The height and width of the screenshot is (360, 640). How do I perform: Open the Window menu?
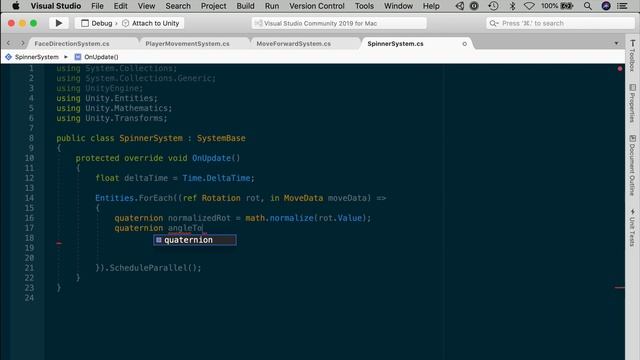398,6
